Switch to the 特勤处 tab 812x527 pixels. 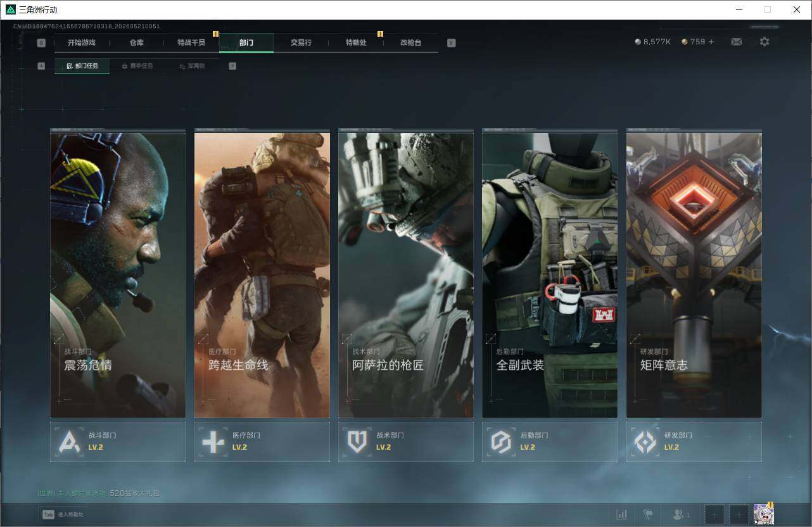[356, 43]
